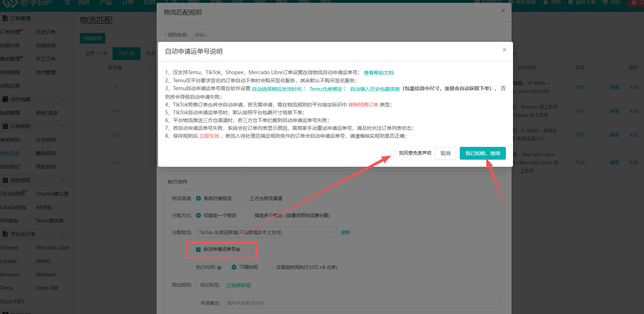This screenshot has width=644, height=314.
Task: Open 拒收/退货 in the sidebar
Action: click(47, 113)
